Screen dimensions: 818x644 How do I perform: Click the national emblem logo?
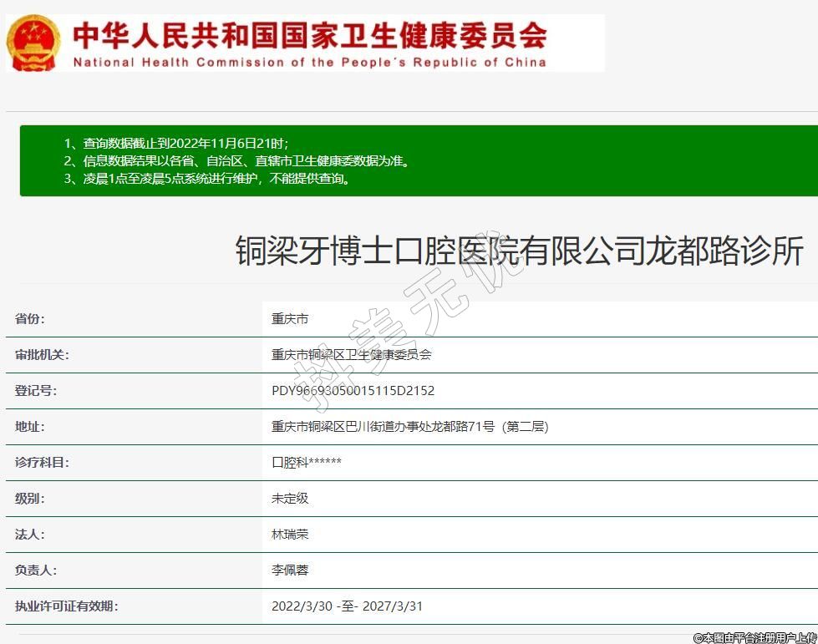[x=33, y=42]
